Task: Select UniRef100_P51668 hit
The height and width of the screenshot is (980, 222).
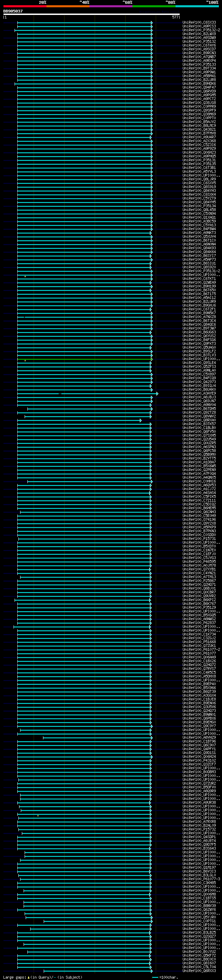Action: click(199, 642)
